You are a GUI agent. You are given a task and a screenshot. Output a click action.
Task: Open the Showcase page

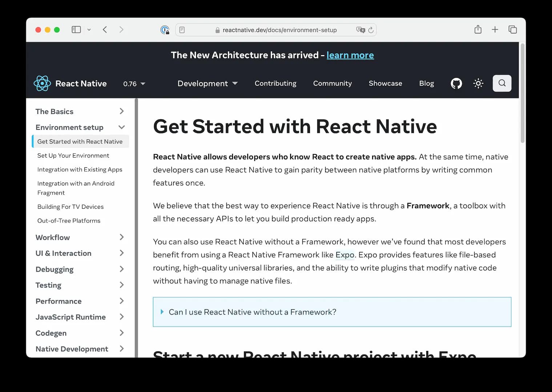point(385,83)
